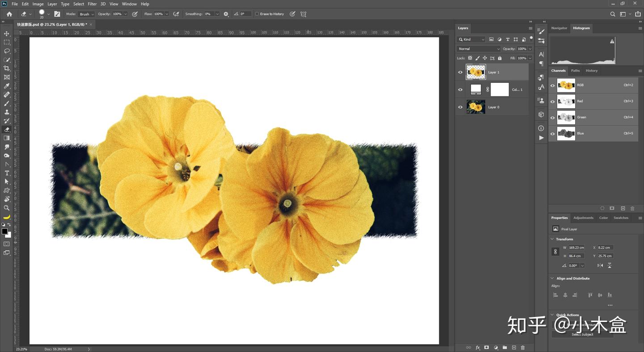Image resolution: width=644 pixels, height=352 pixels.
Task: Select the Lasso tool
Action: pos(7,51)
